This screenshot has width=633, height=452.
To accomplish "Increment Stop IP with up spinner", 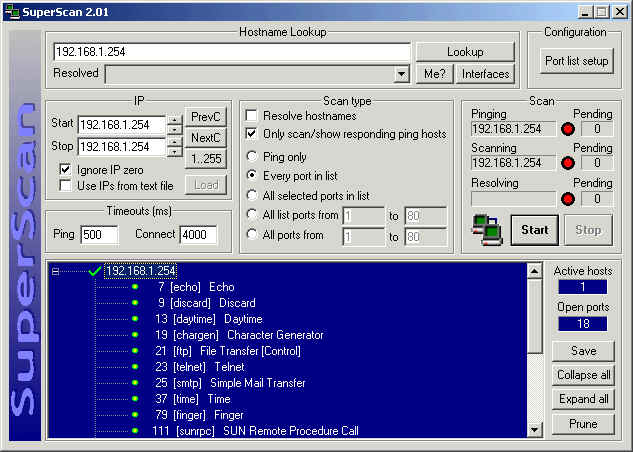I will (x=175, y=142).
